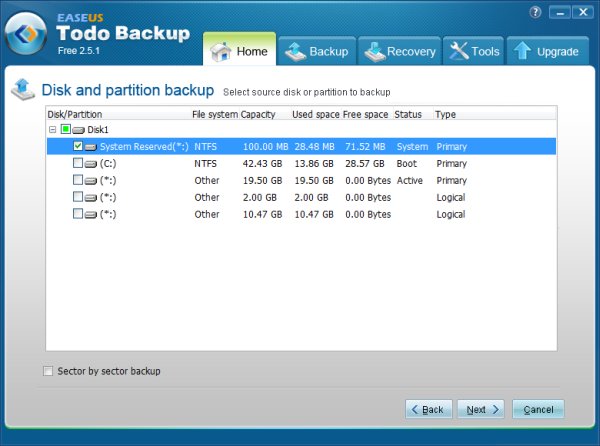Click the 42.43 GB capacity value
This screenshot has height=446, width=600.
[262, 164]
